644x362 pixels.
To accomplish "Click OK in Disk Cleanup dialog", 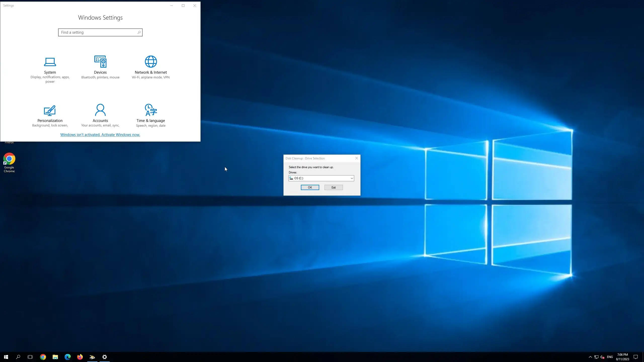I will click(x=310, y=188).
